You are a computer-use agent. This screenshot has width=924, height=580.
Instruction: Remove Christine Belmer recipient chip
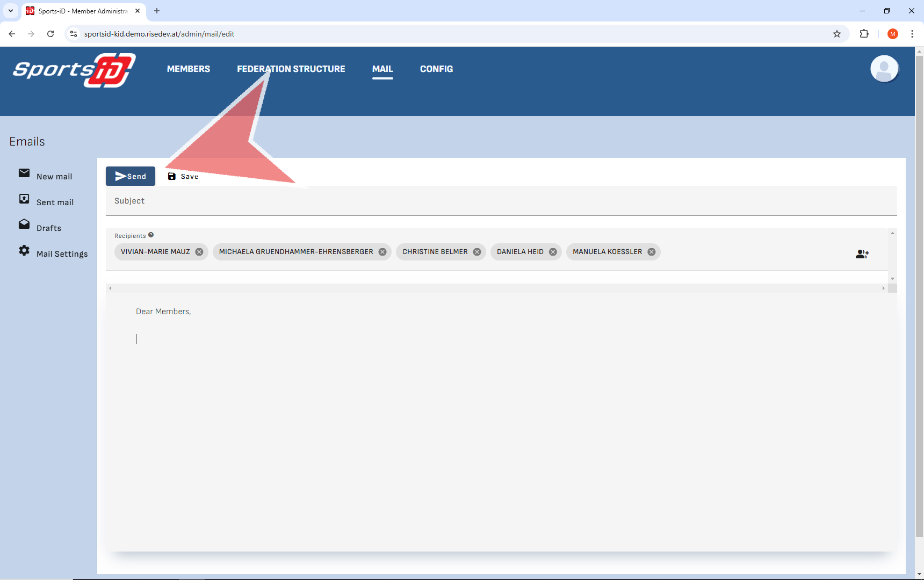tap(477, 252)
